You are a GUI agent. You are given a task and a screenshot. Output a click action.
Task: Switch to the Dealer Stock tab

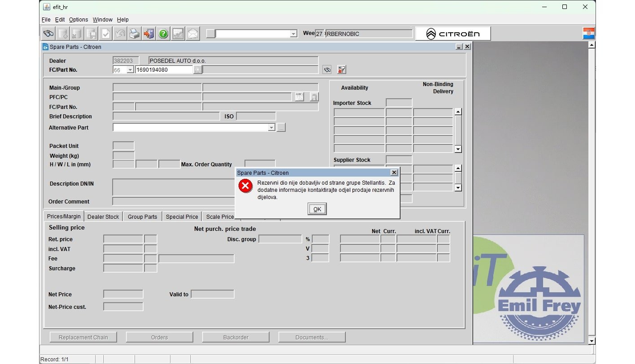[x=103, y=217]
